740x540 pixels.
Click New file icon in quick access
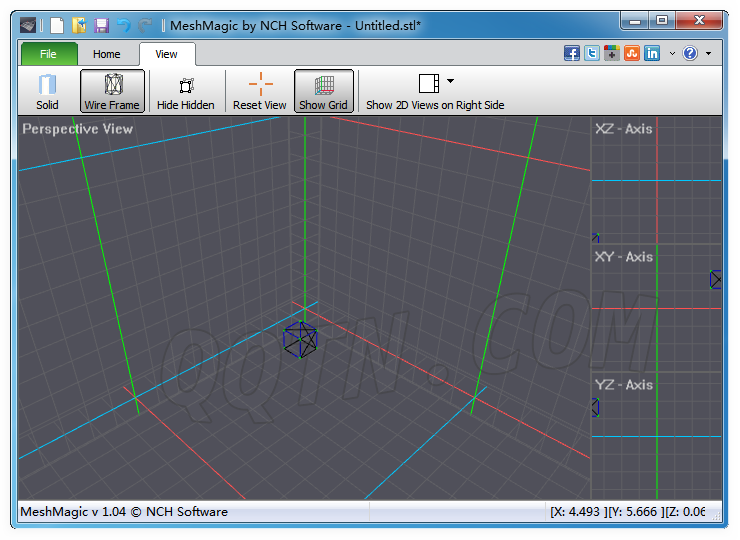click(x=58, y=25)
